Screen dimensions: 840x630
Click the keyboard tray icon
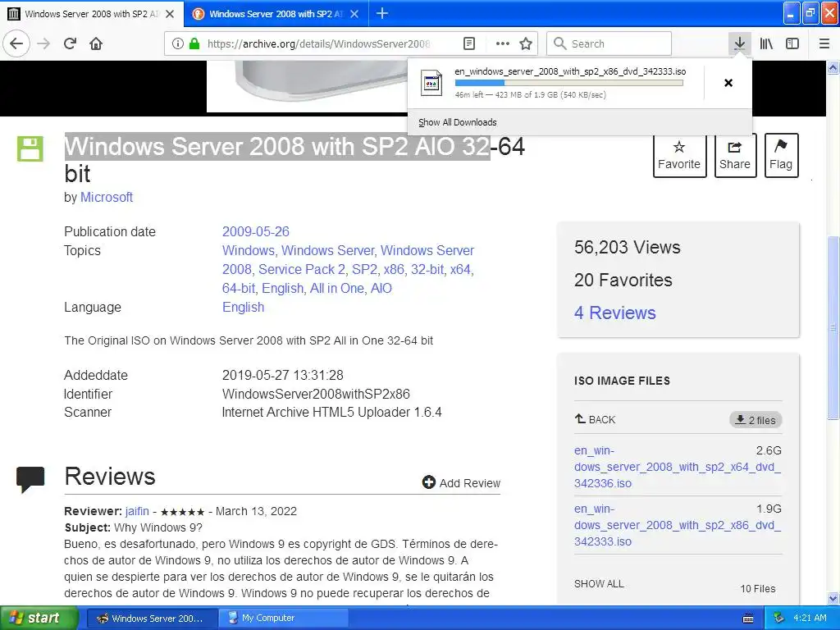coord(748,619)
